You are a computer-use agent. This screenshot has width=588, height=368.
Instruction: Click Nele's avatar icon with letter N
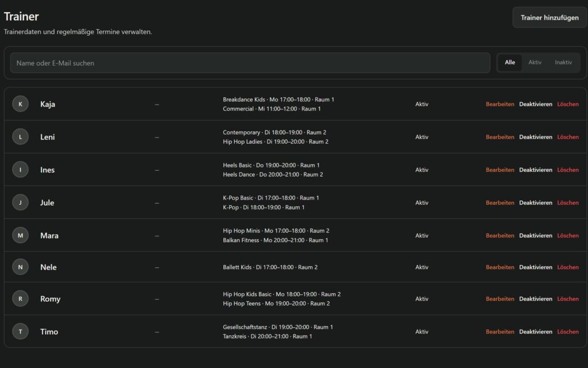20,267
